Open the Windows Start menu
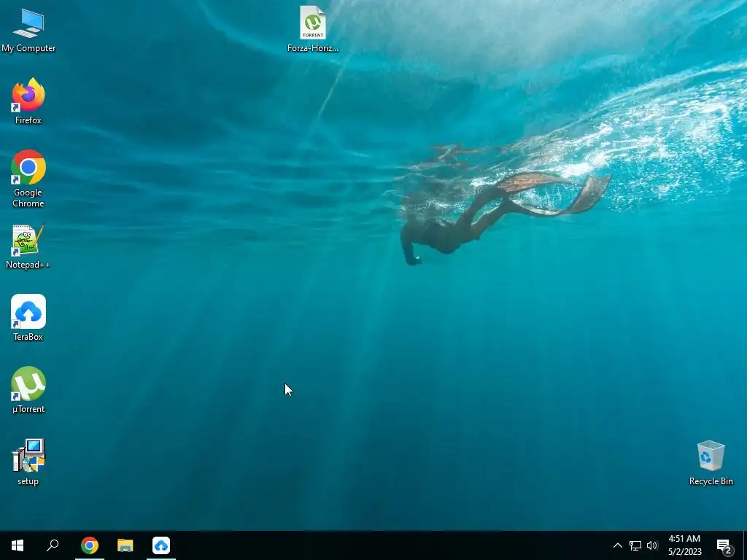Viewport: 747px width, 560px height. tap(18, 545)
